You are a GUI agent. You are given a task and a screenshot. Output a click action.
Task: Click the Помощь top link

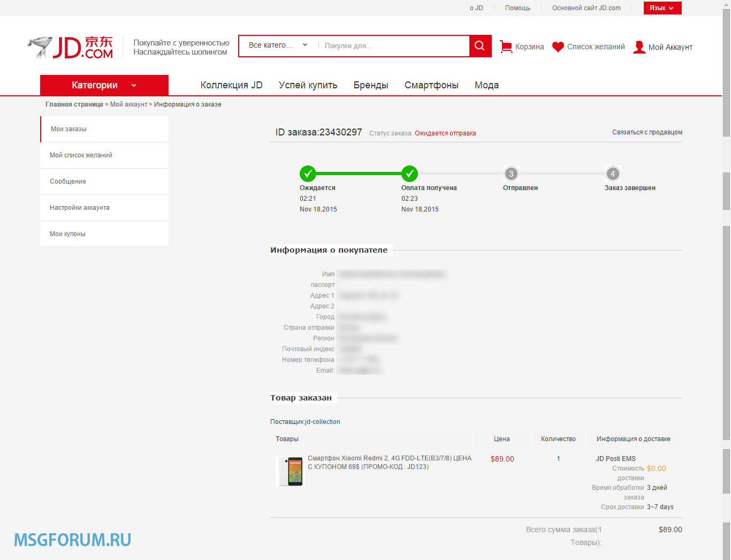coord(517,8)
